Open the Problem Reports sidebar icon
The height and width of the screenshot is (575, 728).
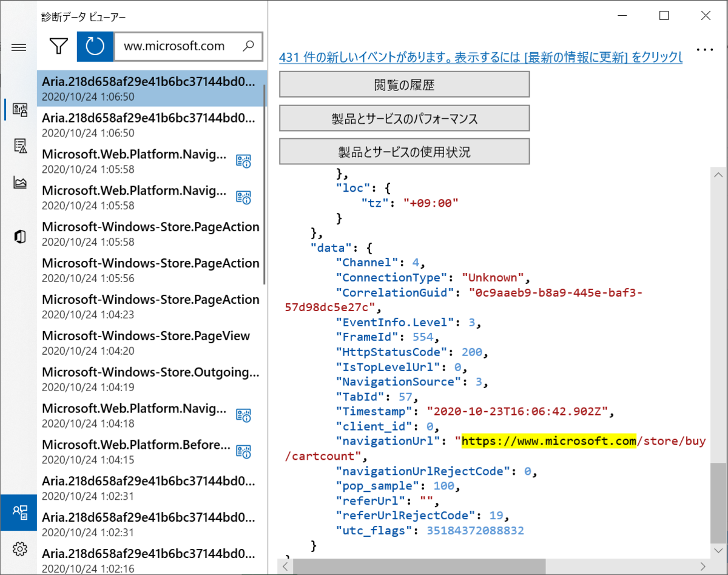point(20,146)
